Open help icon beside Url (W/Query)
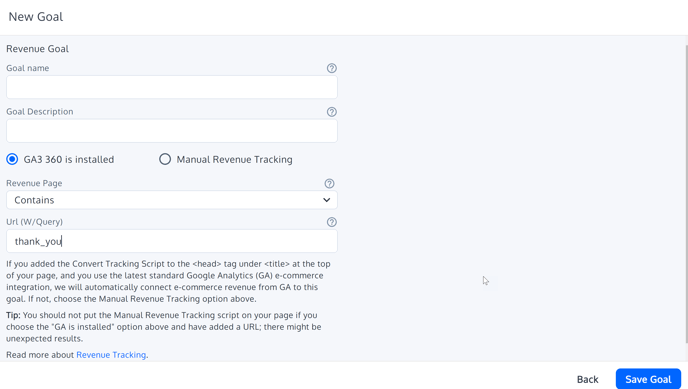The height and width of the screenshot is (389, 688). 332,222
